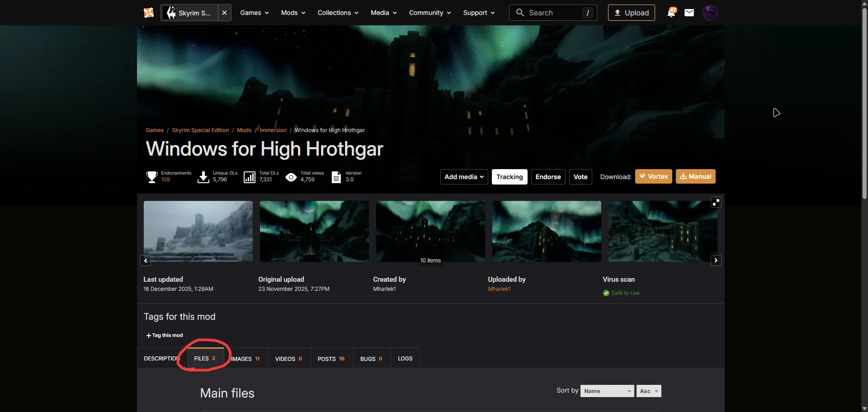
Task: Download with Vortex
Action: (x=654, y=176)
